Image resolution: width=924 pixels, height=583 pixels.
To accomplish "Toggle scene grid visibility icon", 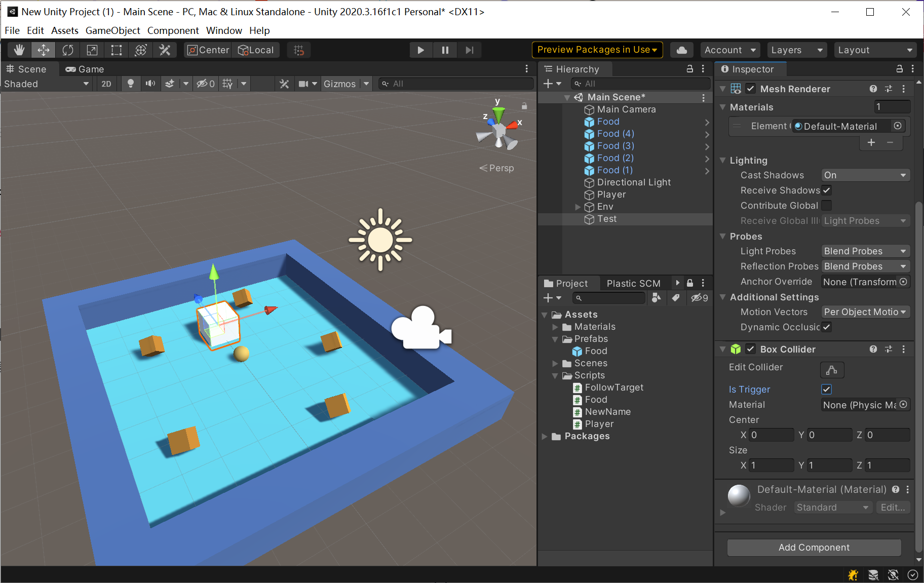I will [228, 84].
